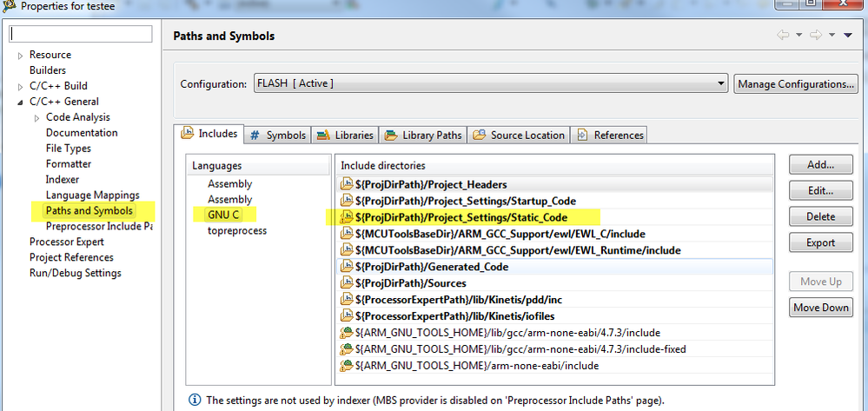
Task: Click the Source Location tab icon
Action: pyautogui.click(x=480, y=135)
